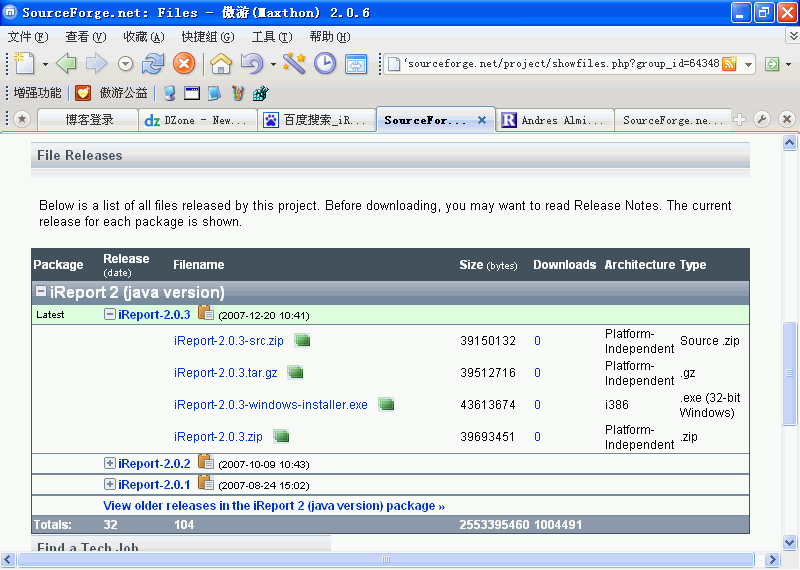This screenshot has width=800, height=570.
Task: Open the 文件(F) menu
Action: click(28, 37)
